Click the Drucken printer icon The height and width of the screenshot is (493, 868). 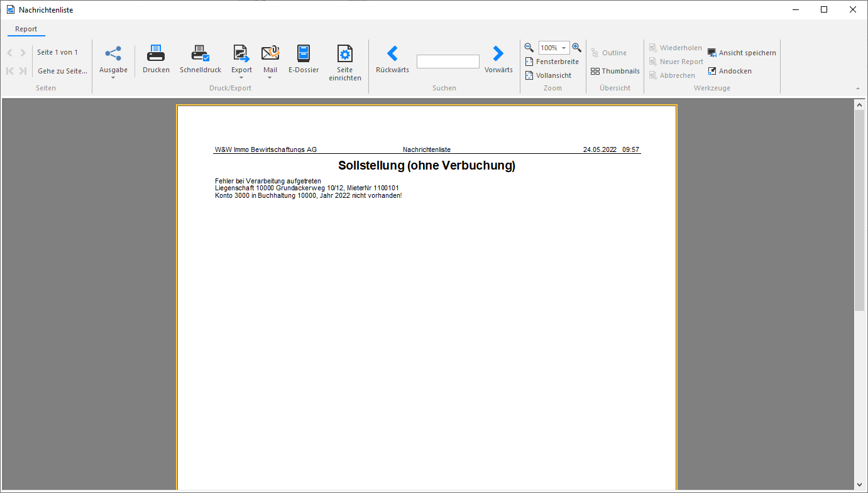pyautogui.click(x=156, y=53)
